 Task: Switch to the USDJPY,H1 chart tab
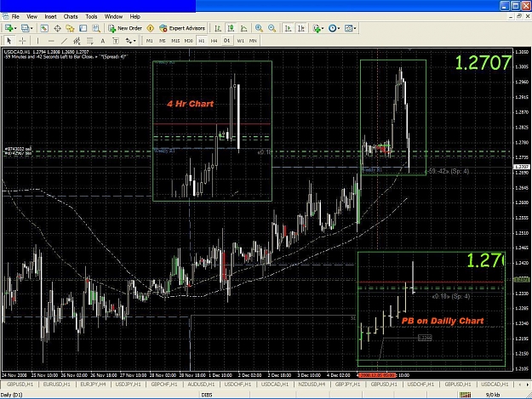tap(128, 385)
